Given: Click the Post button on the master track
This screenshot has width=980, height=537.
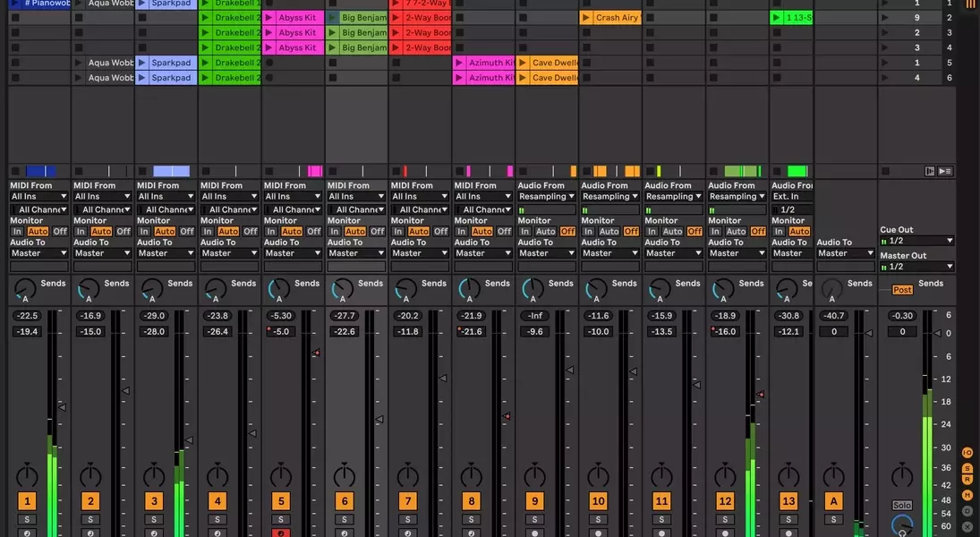Looking at the screenshot, I should tap(902, 290).
